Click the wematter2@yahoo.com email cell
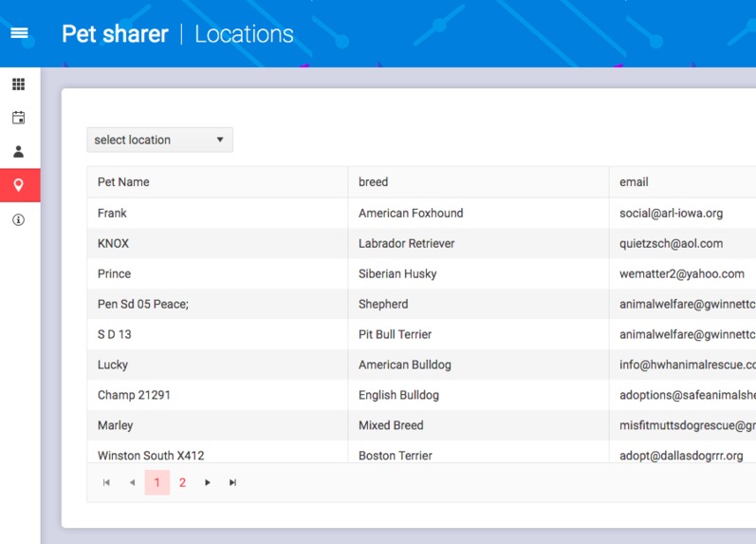Viewport: 756px width, 544px height. (x=683, y=273)
